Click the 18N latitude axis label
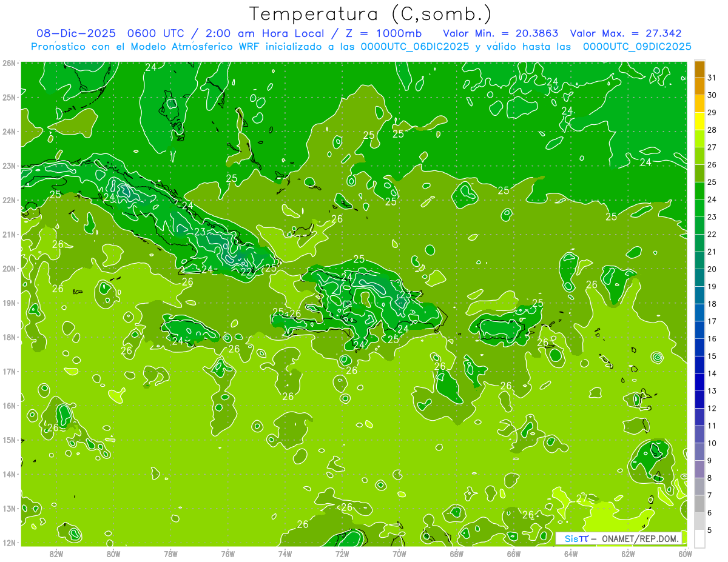The image size is (728, 562). pos(8,337)
